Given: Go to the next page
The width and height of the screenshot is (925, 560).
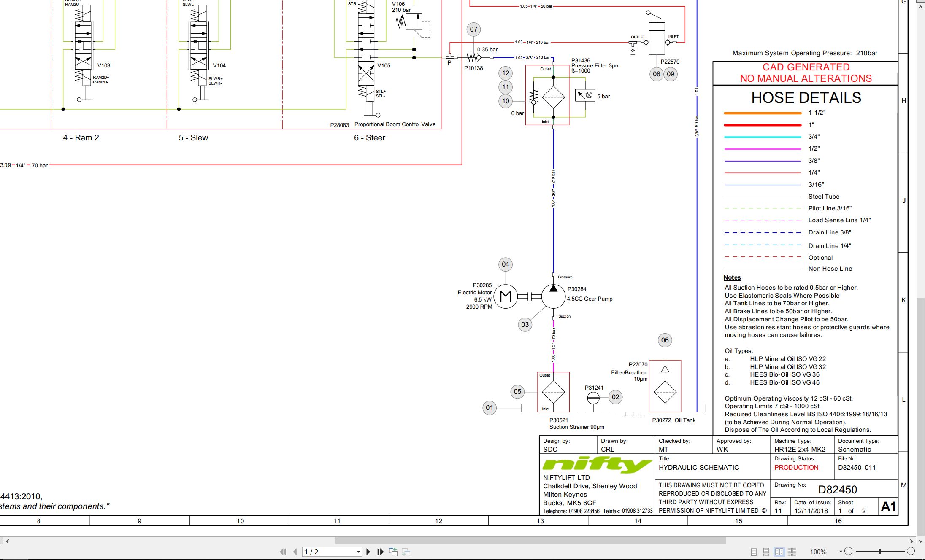Looking at the screenshot, I should (x=368, y=552).
